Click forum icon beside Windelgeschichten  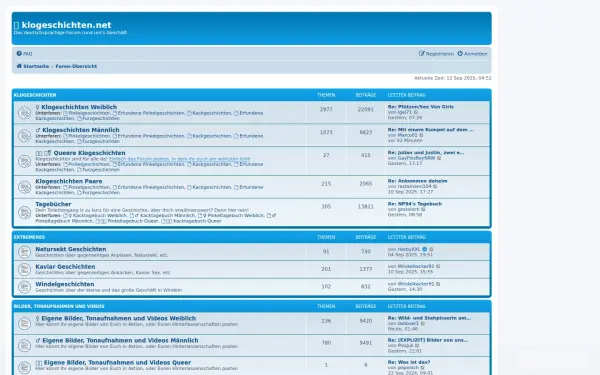coord(24,287)
